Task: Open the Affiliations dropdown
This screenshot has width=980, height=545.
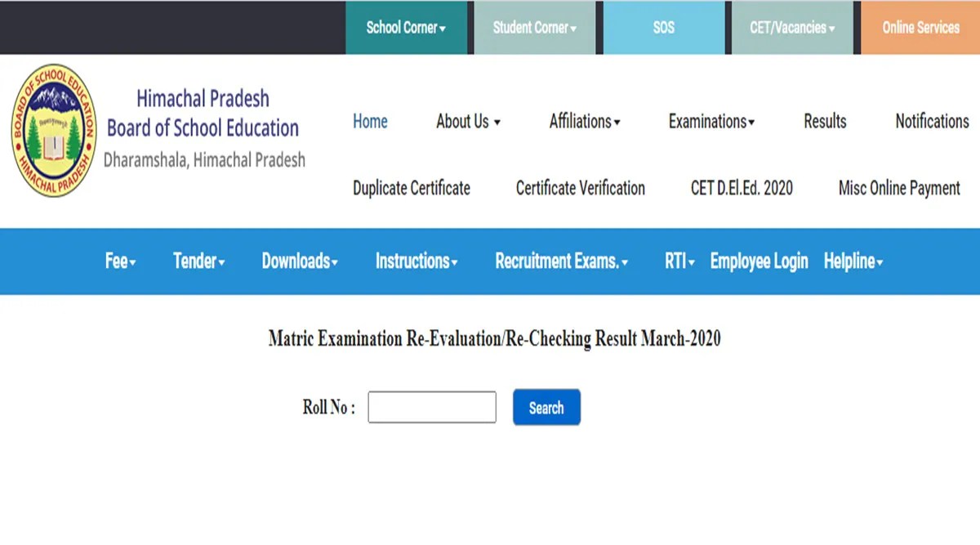Action: tap(584, 121)
